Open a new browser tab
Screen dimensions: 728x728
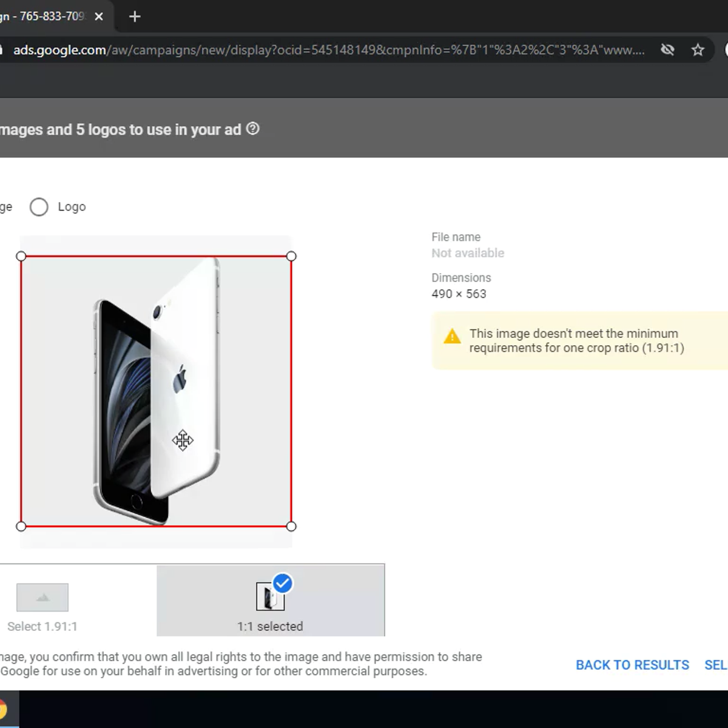point(135,16)
